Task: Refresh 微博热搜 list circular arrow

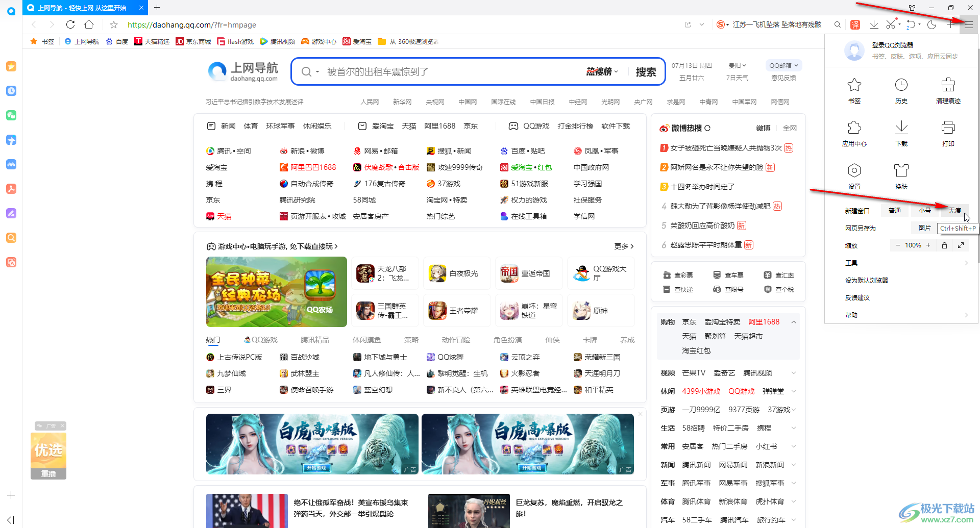Action: pyautogui.click(x=707, y=128)
